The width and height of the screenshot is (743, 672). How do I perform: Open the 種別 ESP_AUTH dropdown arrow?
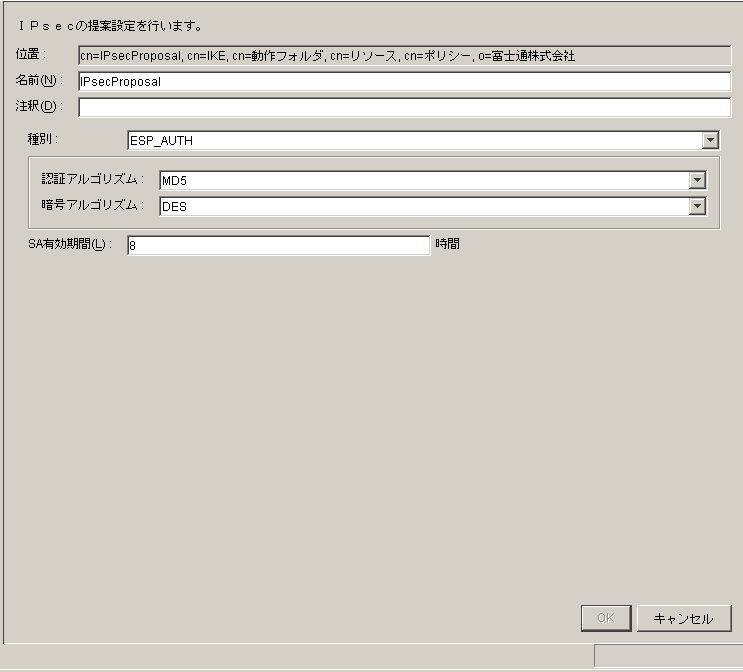coord(710,140)
